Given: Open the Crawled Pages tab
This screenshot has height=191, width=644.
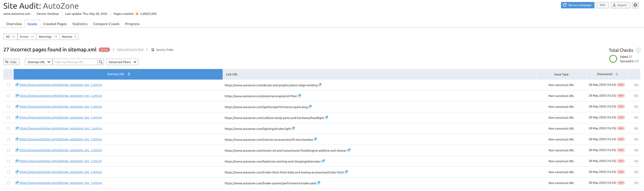Looking at the screenshot, I should (x=55, y=24).
